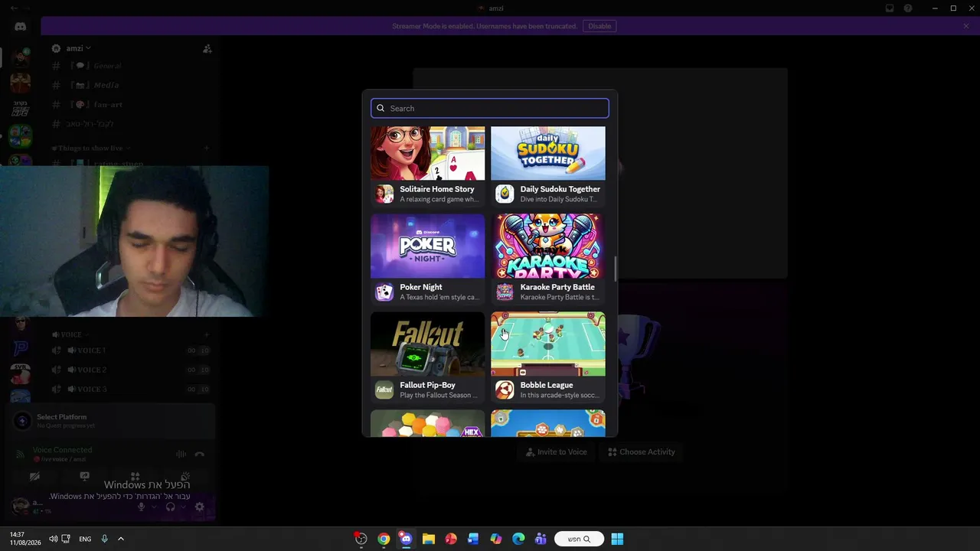Launch the Poker Night activity banner
The image size is (980, 551).
(x=427, y=246)
